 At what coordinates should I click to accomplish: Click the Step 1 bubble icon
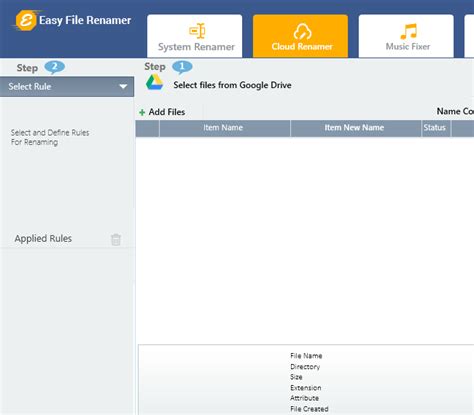coord(182,67)
